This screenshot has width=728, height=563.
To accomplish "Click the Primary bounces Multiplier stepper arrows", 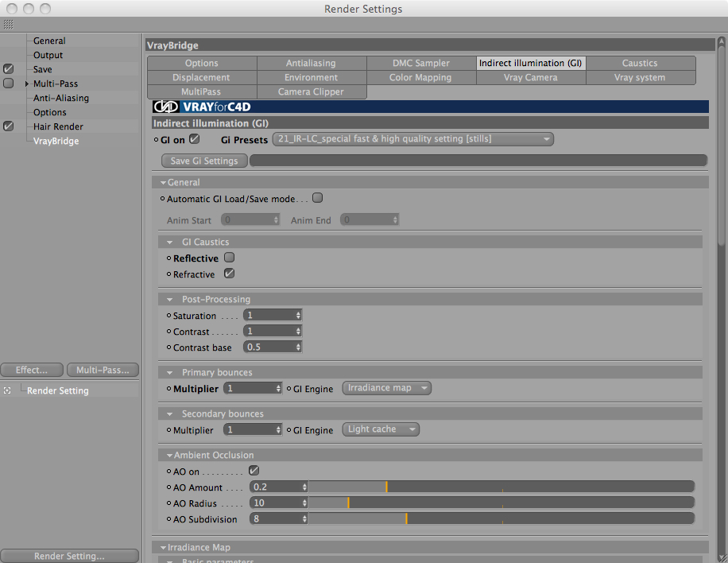I will pyautogui.click(x=279, y=388).
